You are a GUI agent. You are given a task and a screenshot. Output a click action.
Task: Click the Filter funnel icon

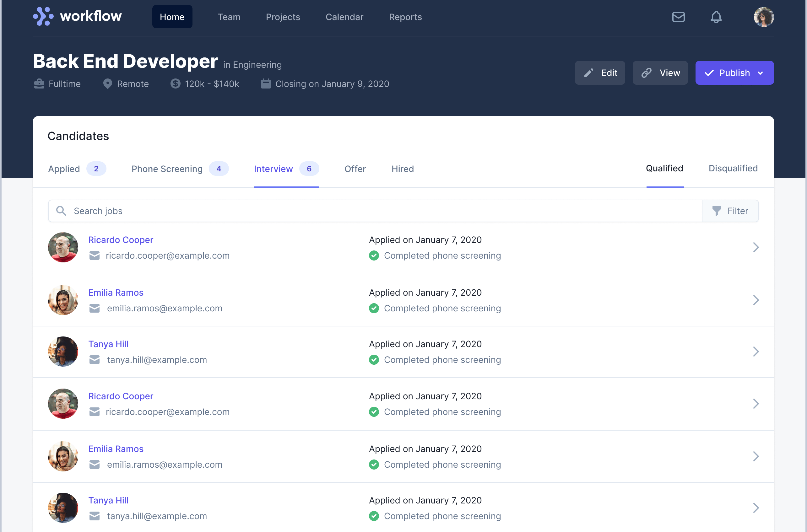716,211
